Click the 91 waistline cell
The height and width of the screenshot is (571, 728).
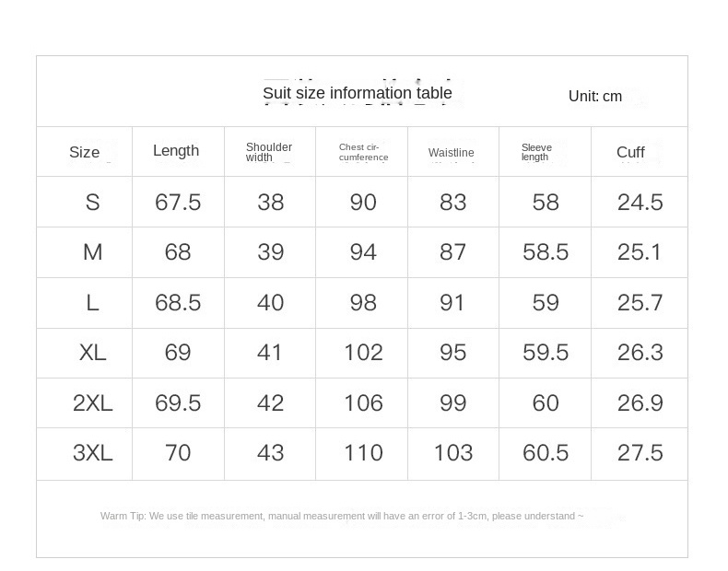tap(452, 303)
